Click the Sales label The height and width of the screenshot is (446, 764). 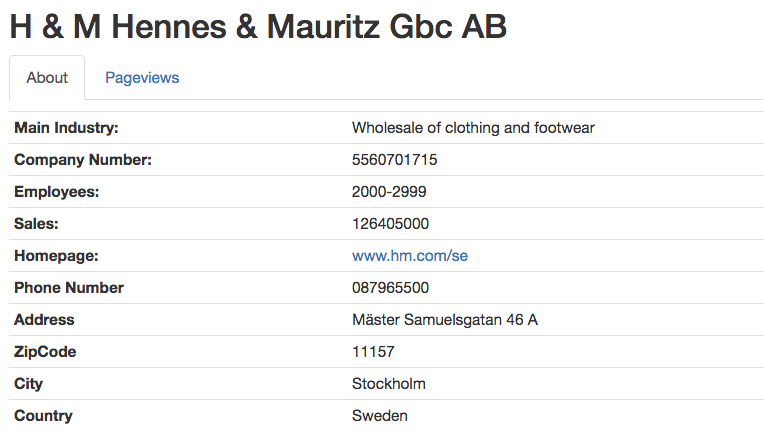tap(36, 224)
